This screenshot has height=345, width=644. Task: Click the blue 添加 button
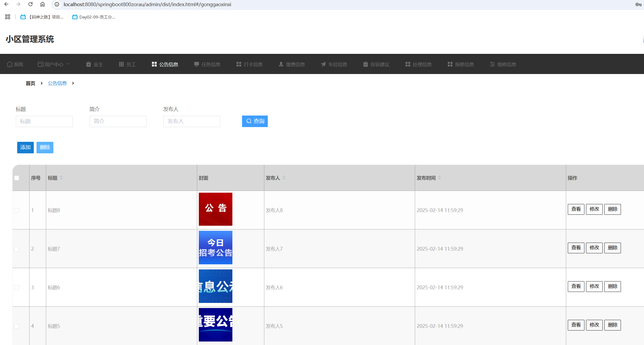[x=25, y=147]
